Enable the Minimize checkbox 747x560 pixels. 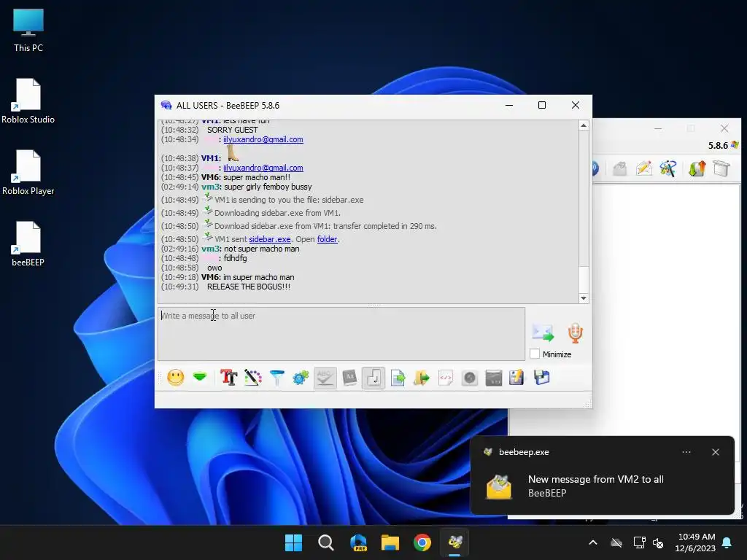click(x=535, y=354)
